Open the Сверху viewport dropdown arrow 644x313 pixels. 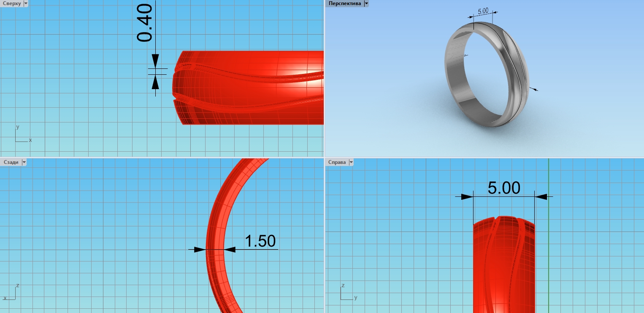click(x=26, y=3)
